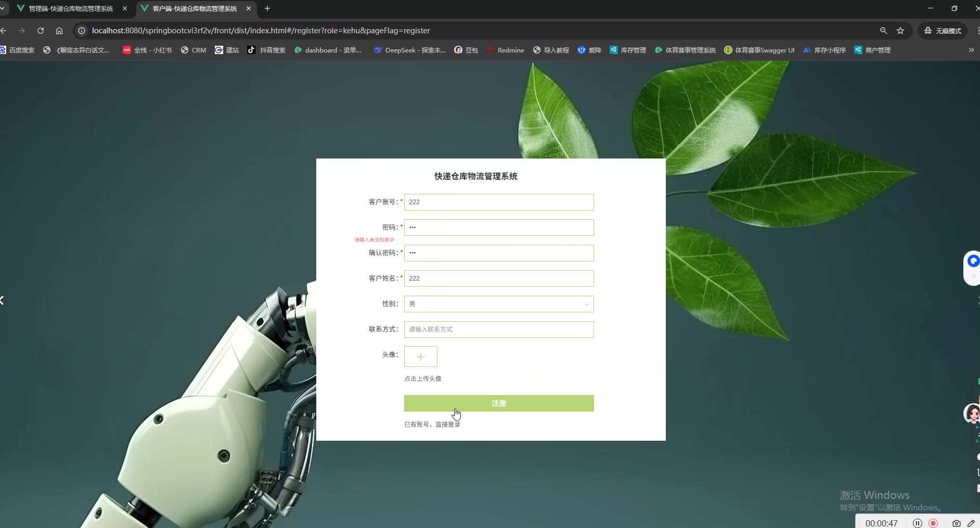Open the 导入教程 bookmark
980x528 pixels.
point(551,50)
